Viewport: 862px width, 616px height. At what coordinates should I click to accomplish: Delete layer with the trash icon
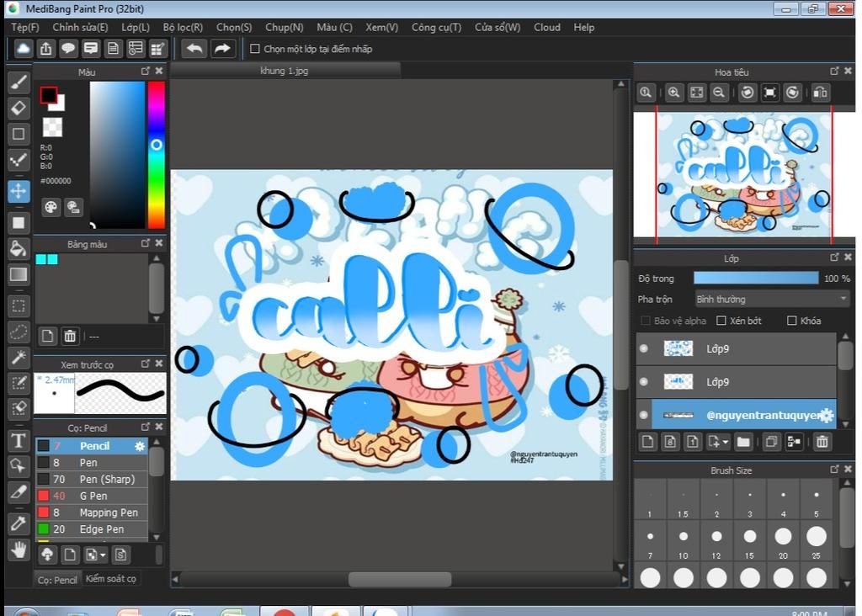[822, 442]
